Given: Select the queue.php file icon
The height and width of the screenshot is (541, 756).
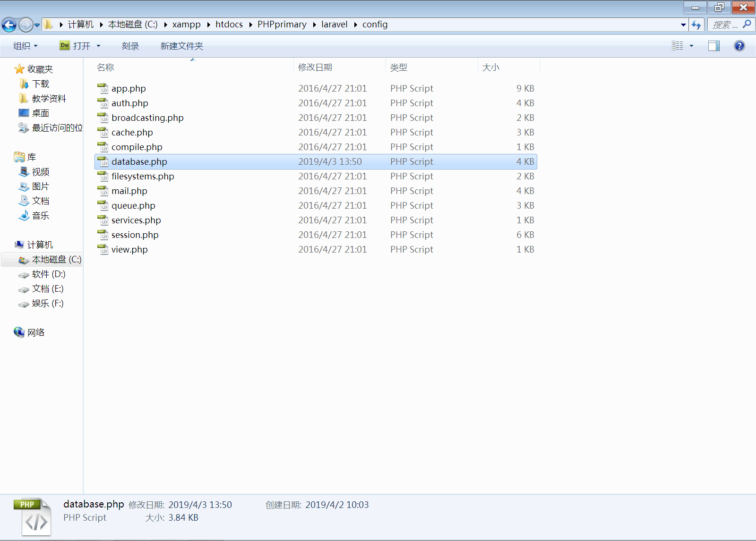Looking at the screenshot, I should click(103, 206).
